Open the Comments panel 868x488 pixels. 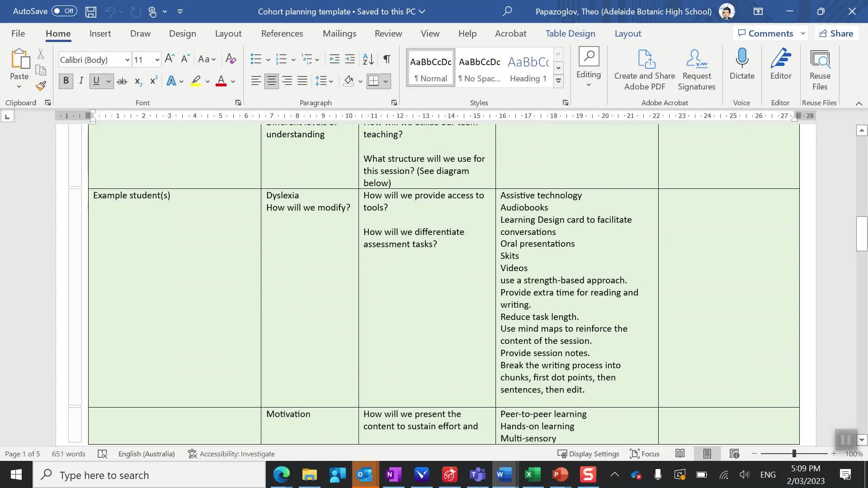tap(766, 33)
